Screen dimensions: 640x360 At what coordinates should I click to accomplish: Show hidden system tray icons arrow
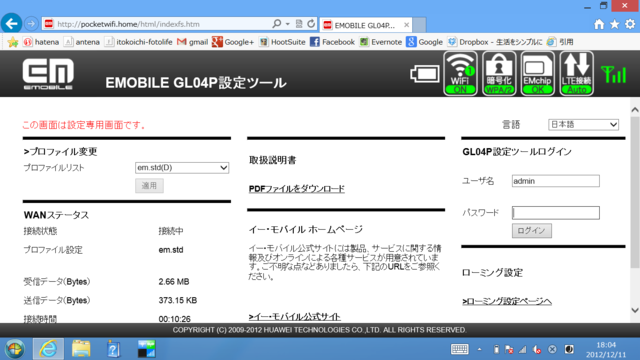(x=480, y=349)
